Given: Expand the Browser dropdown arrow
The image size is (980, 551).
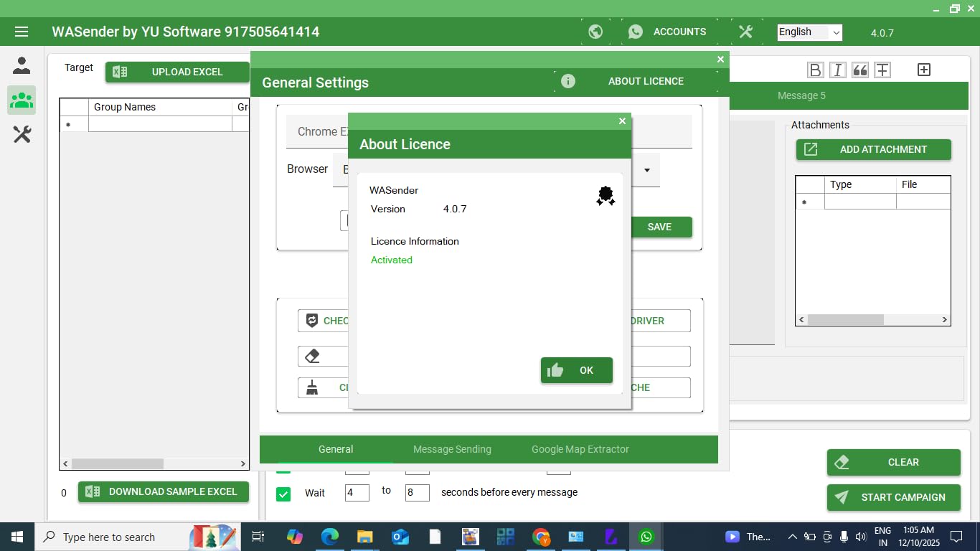Looking at the screenshot, I should point(646,170).
